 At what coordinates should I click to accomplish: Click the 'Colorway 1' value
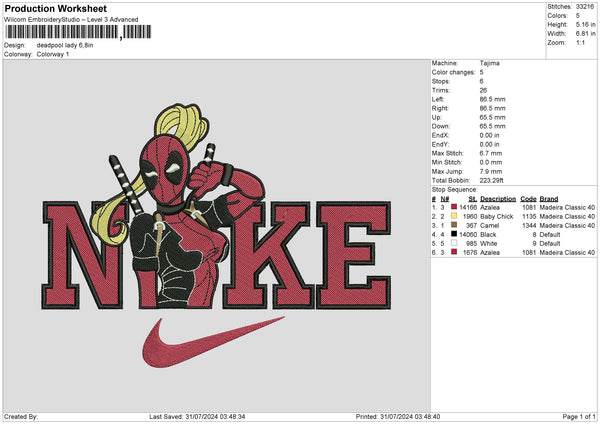click(x=53, y=54)
